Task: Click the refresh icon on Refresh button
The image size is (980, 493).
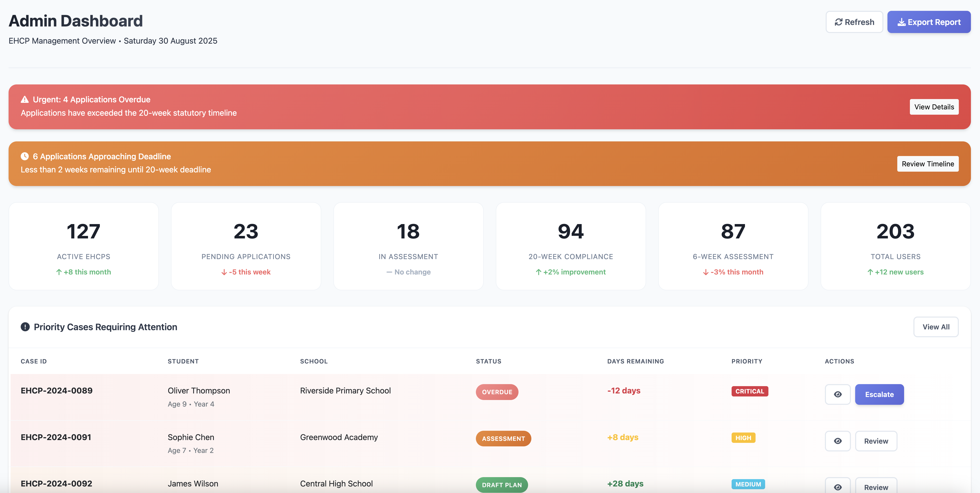Action: click(x=839, y=22)
